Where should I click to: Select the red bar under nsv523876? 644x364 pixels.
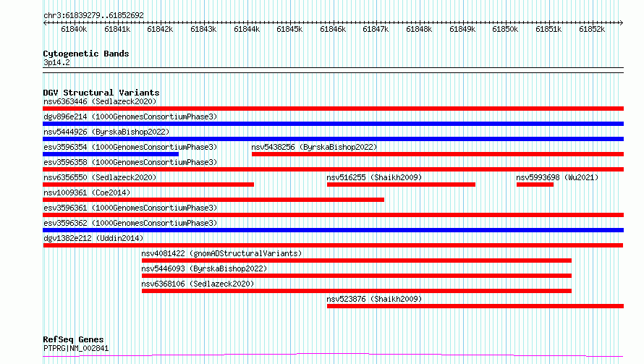point(475,306)
